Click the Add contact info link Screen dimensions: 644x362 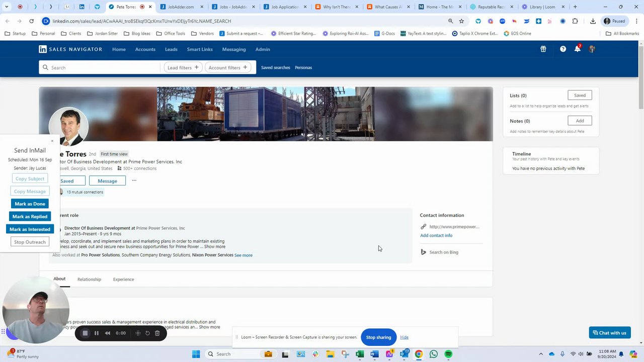tap(436, 235)
